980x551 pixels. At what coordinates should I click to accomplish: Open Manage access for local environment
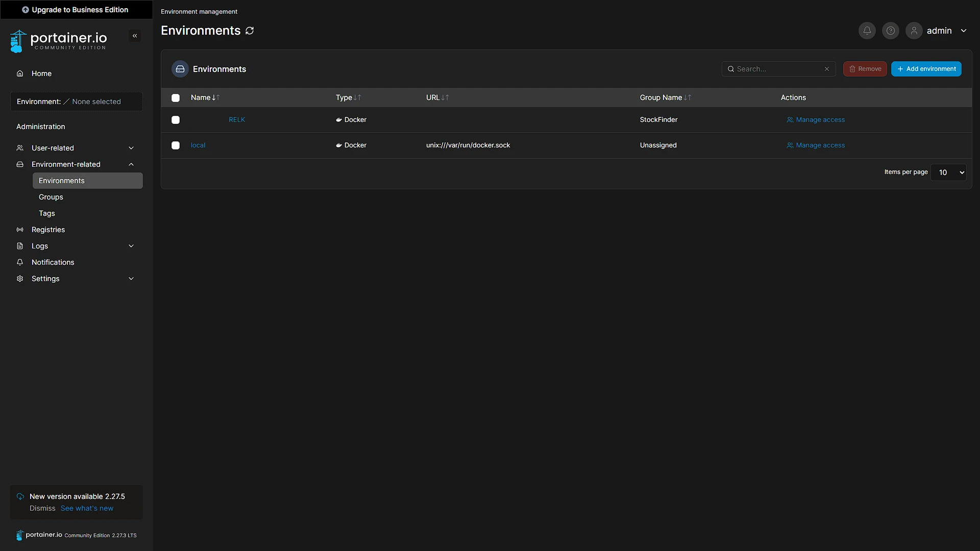point(815,145)
